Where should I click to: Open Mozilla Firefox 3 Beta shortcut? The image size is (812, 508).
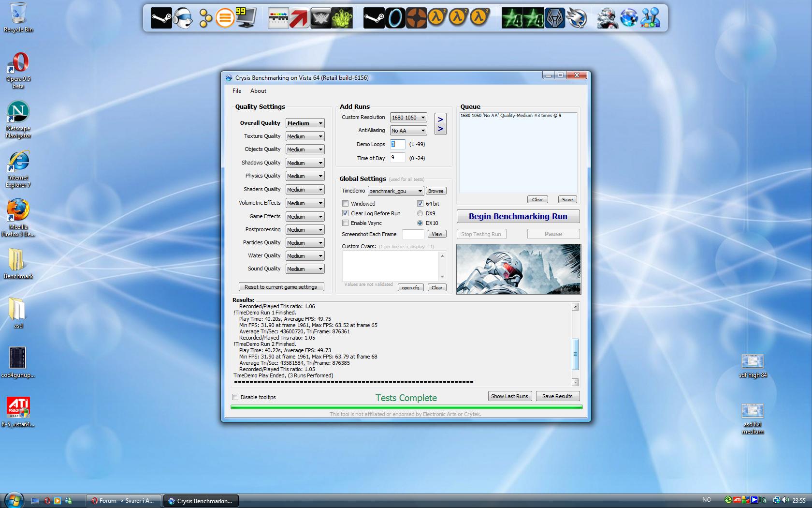[18, 219]
